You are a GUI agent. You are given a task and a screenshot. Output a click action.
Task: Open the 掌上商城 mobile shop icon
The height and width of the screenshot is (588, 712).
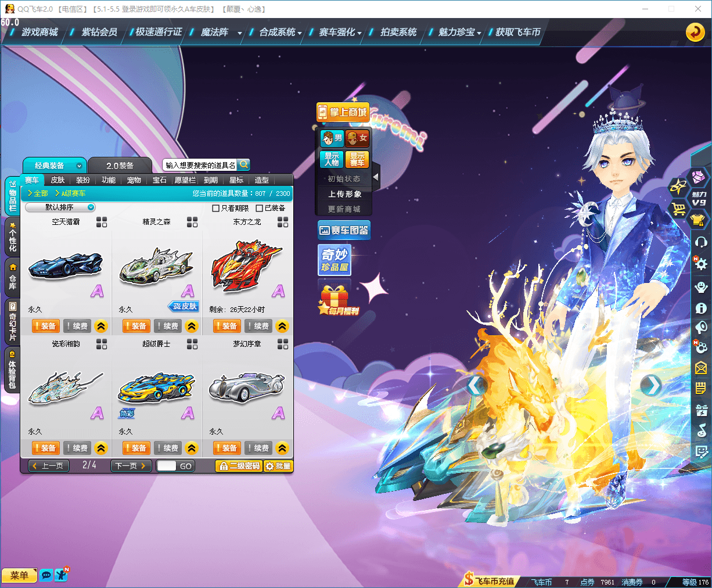click(x=343, y=112)
